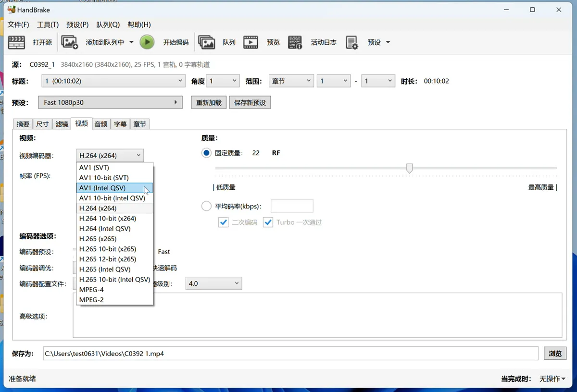Start encoding with the green play icon
This screenshot has width=577, height=392.
tap(147, 42)
